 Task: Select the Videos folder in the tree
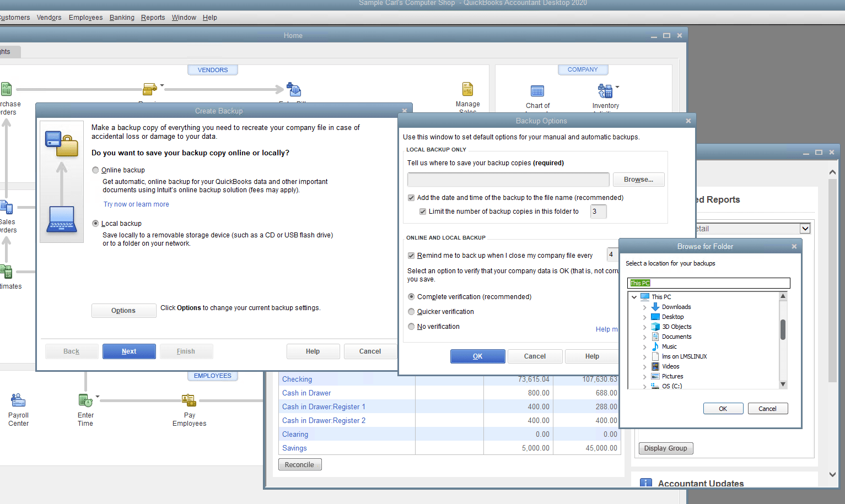(670, 366)
